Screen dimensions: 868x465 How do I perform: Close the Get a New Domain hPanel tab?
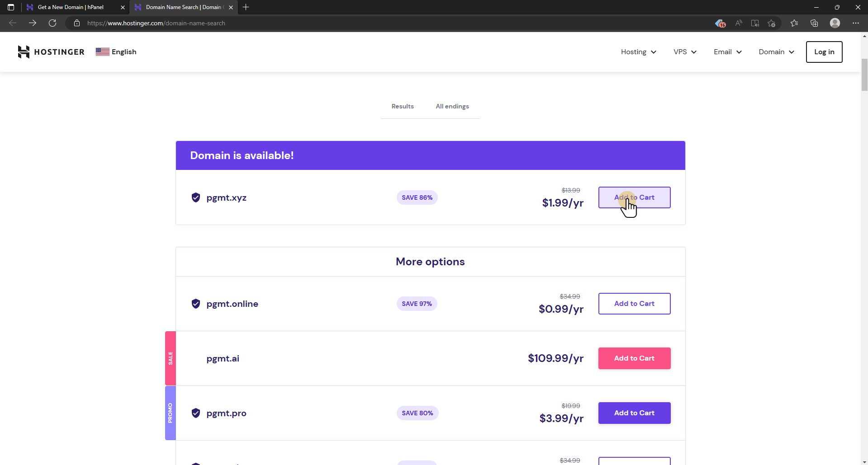point(123,7)
